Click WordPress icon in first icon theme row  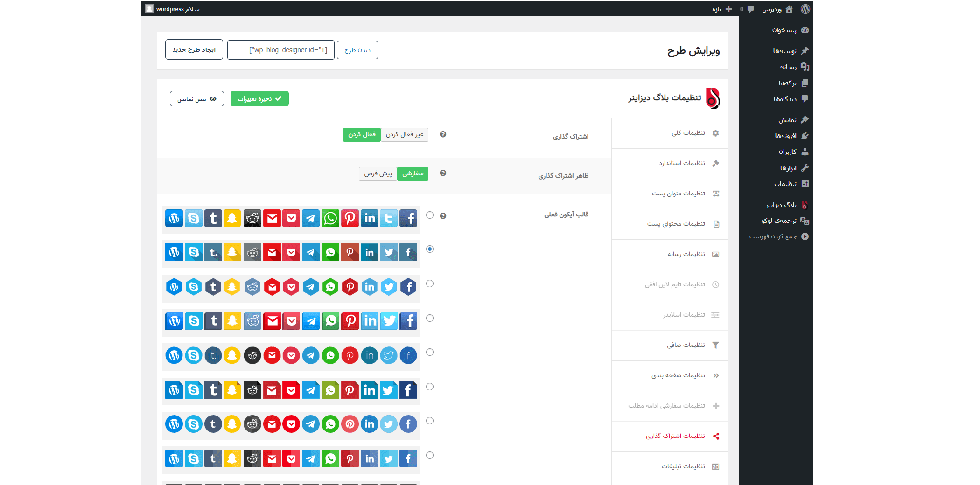pyautogui.click(x=174, y=218)
